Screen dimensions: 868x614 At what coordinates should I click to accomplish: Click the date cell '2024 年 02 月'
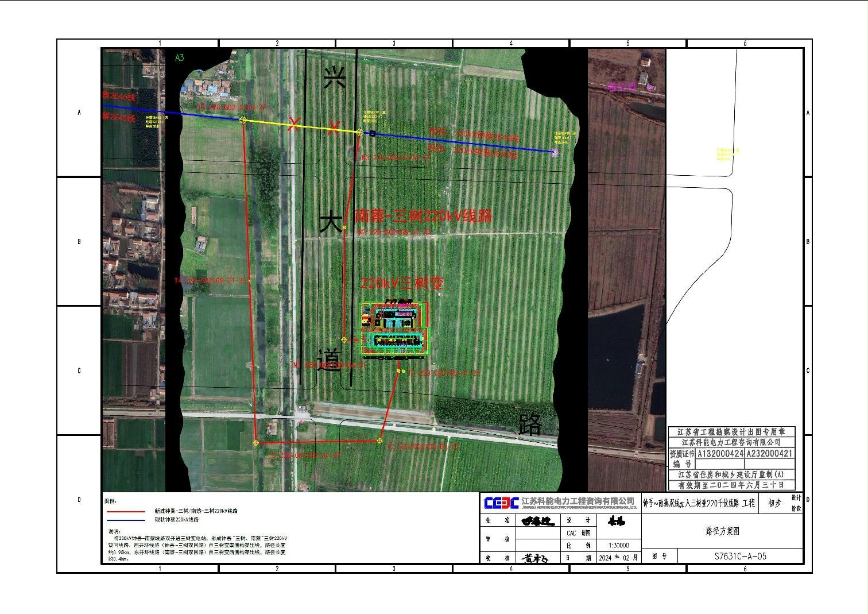(618, 557)
